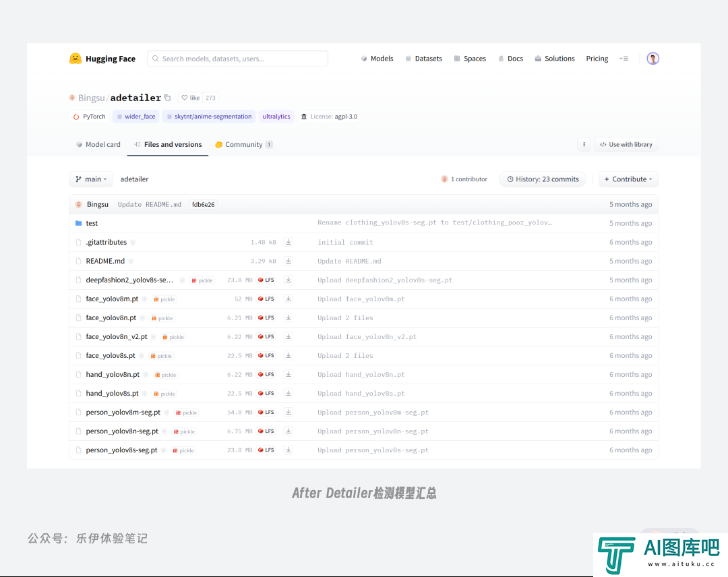Go to the Pricing page
Image resolution: width=728 pixels, height=577 pixels.
pos(597,59)
